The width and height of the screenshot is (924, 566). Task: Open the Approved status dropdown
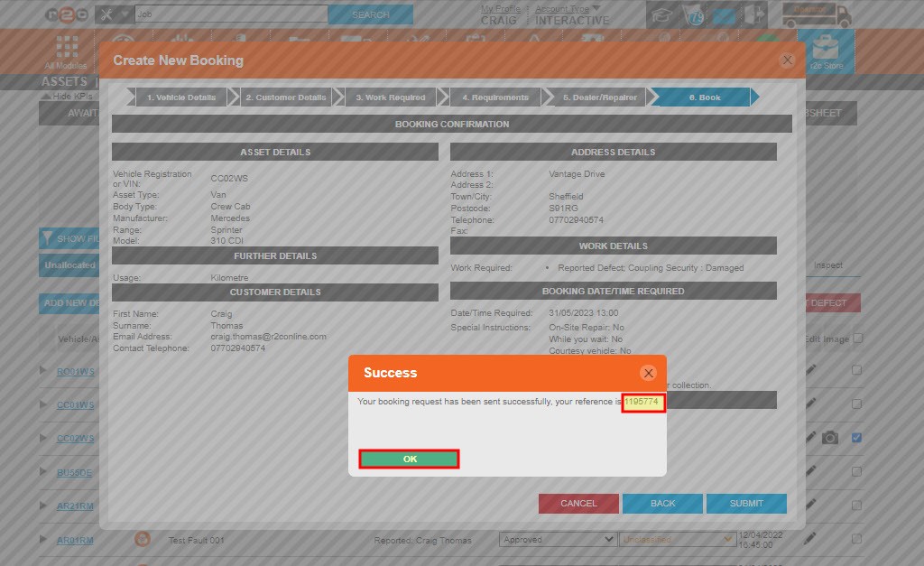[x=558, y=539]
